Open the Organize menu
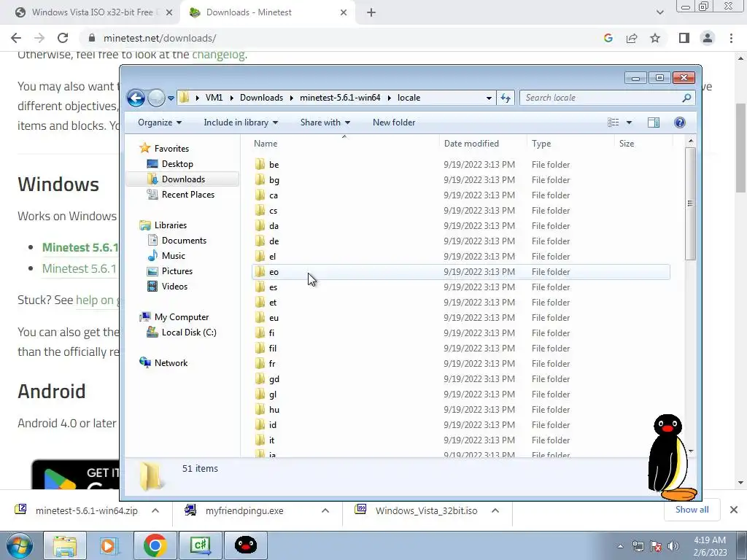747x560 pixels. coord(160,122)
